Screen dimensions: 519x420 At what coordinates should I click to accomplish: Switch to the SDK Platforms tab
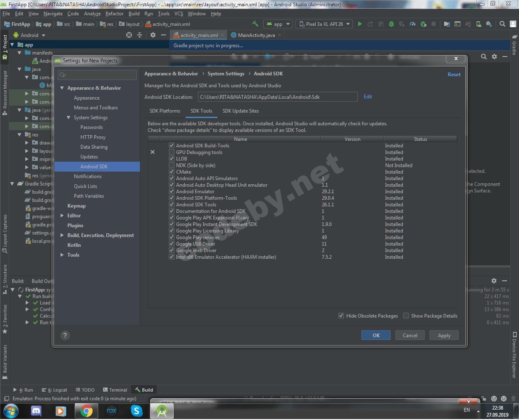coord(165,111)
